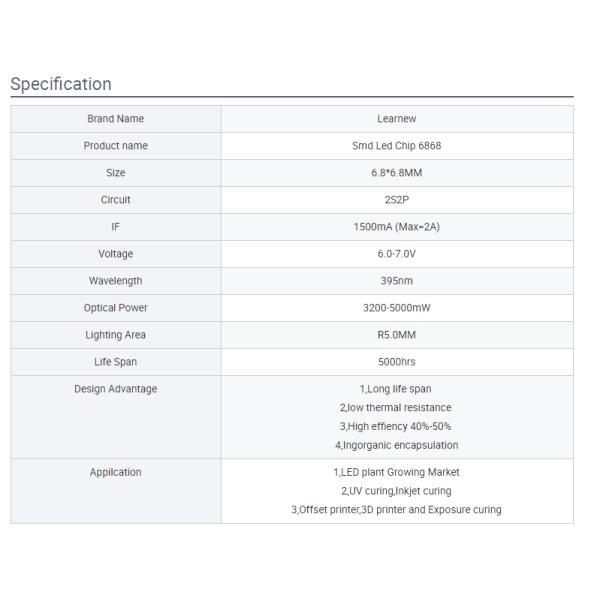This screenshot has width=600, height=600.
Task: Select the UV curing, Inkjet curing line
Action: click(397, 491)
